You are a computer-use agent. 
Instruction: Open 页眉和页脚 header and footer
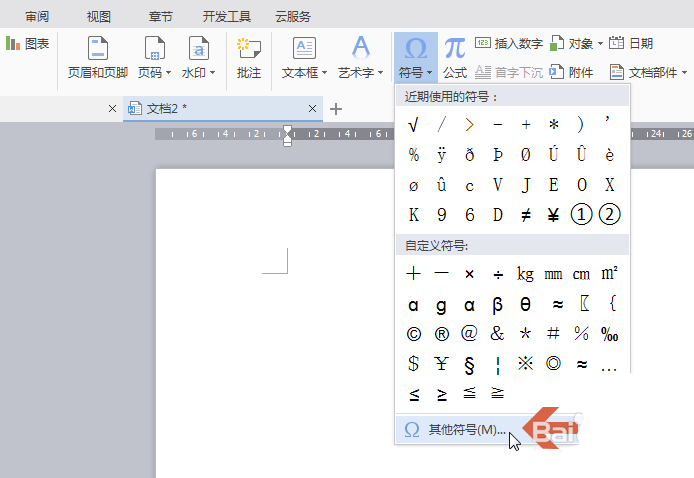[98, 58]
